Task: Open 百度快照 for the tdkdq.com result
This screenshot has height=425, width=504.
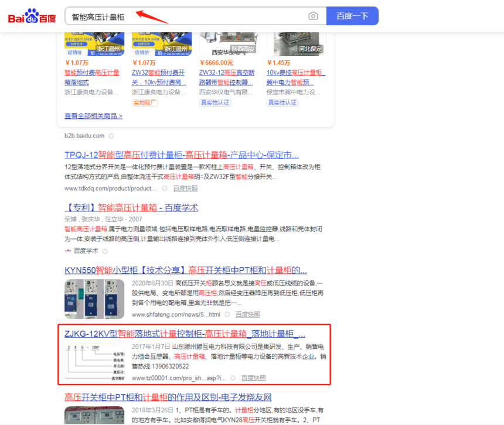Action: click(x=185, y=188)
